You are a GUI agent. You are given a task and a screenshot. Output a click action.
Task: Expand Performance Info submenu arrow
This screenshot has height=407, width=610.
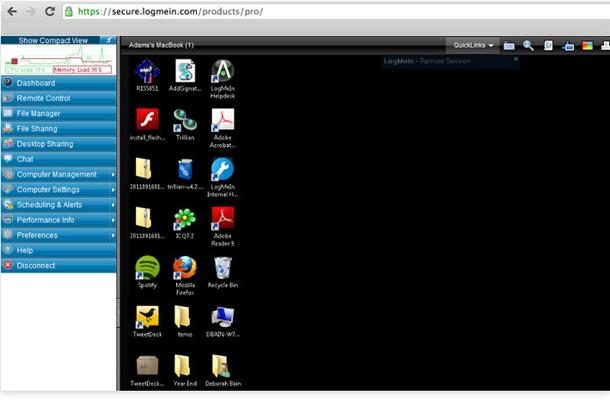coord(113,220)
